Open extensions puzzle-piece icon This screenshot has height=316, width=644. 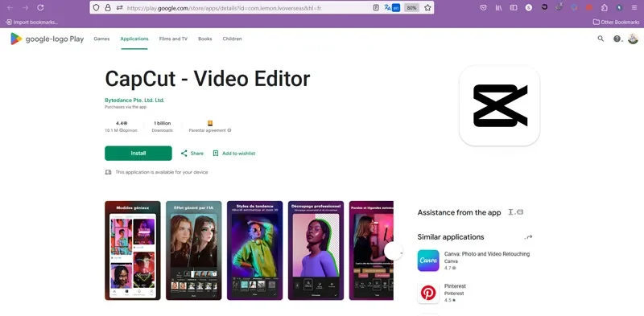605,7
